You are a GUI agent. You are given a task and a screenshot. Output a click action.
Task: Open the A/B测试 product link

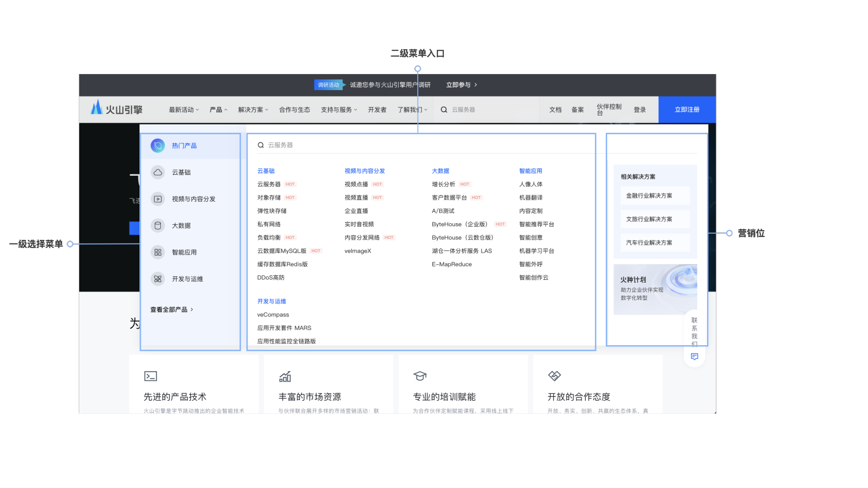[443, 211]
